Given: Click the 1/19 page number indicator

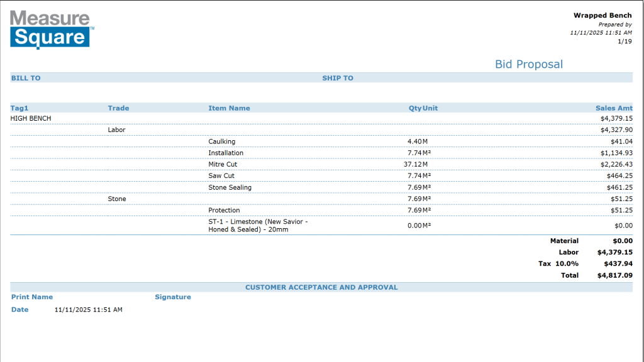Looking at the screenshot, I should coord(625,41).
